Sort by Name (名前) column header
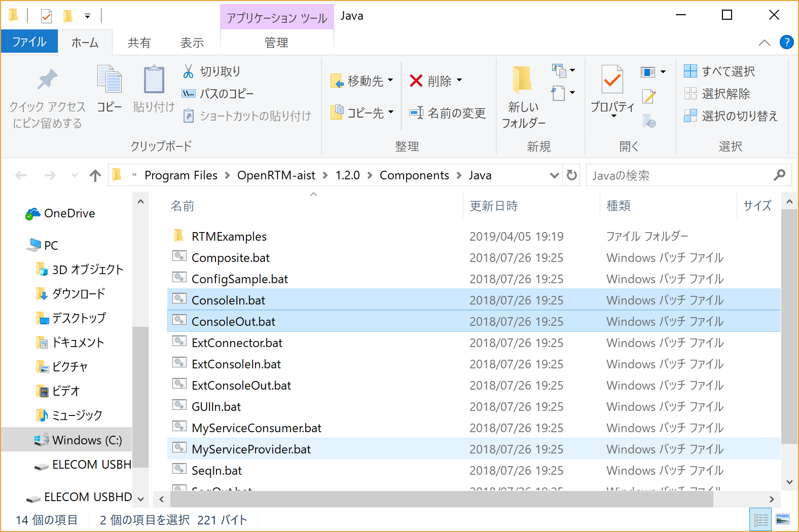The width and height of the screenshot is (799, 532). 183,206
